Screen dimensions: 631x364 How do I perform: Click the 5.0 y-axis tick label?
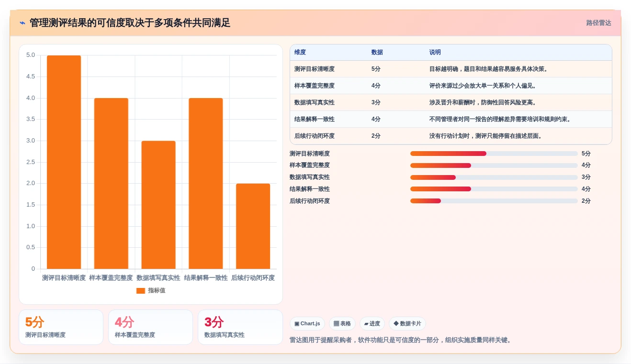(x=31, y=55)
